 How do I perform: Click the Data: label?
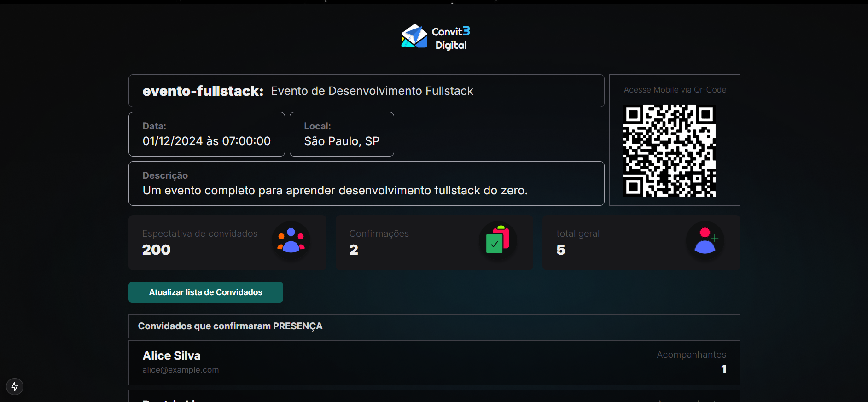point(154,126)
